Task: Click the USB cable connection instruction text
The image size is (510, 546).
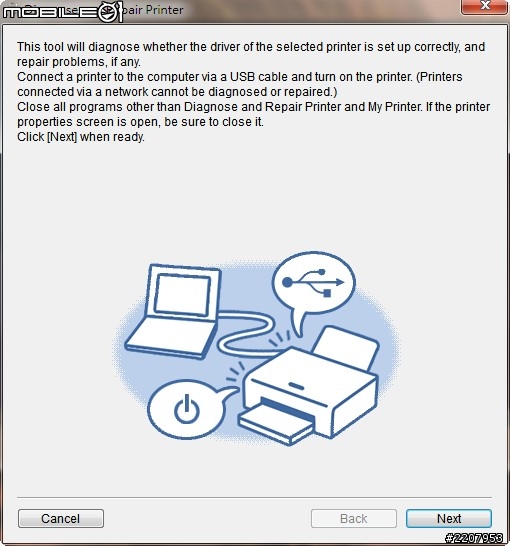Action: [240, 84]
